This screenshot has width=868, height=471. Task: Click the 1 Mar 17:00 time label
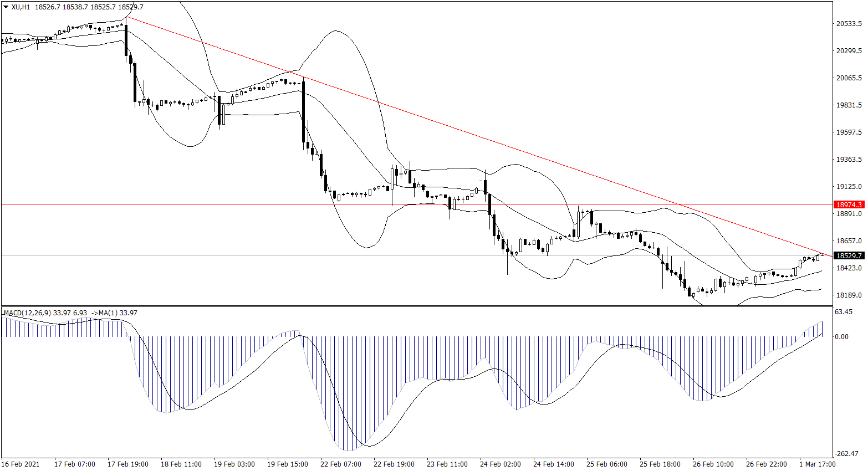[817, 464]
